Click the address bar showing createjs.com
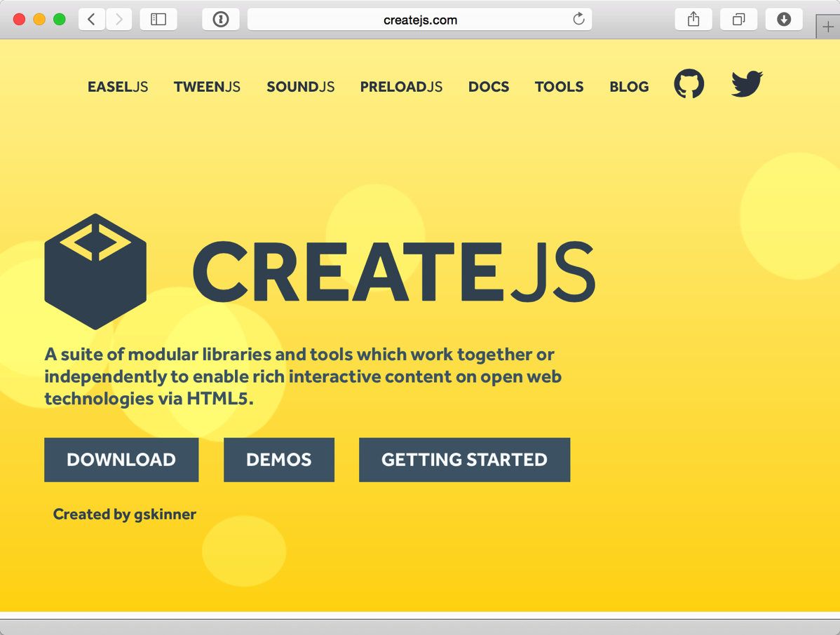This screenshot has width=840, height=635. [419, 19]
